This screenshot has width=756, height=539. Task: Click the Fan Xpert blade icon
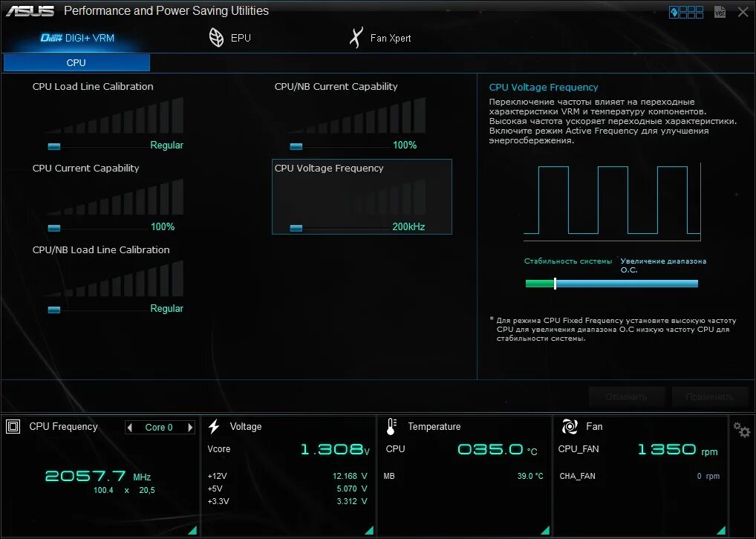click(x=356, y=38)
